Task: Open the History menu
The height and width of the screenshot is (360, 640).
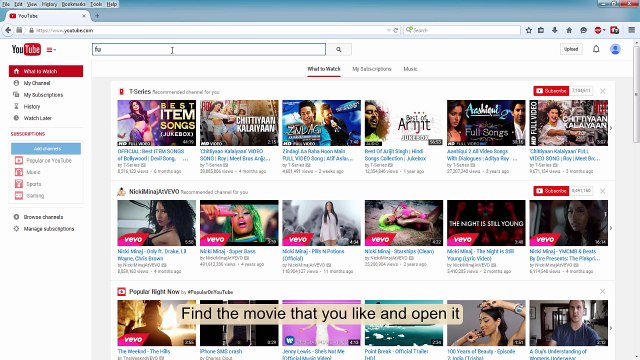Action: 49,4
